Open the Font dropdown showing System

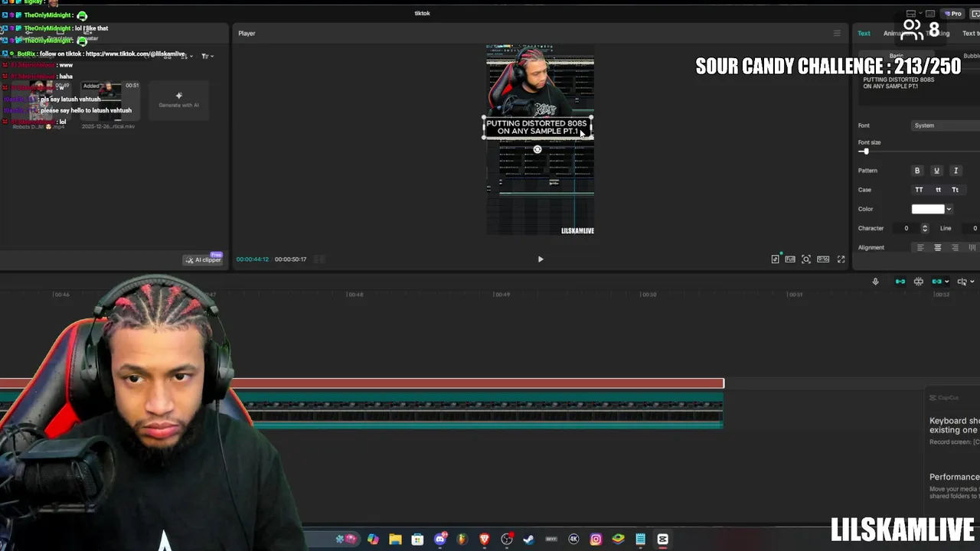(946, 126)
